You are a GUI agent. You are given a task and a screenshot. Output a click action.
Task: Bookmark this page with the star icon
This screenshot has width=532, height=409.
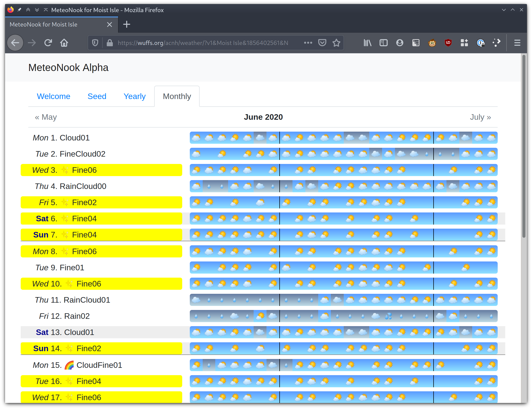pyautogui.click(x=336, y=43)
